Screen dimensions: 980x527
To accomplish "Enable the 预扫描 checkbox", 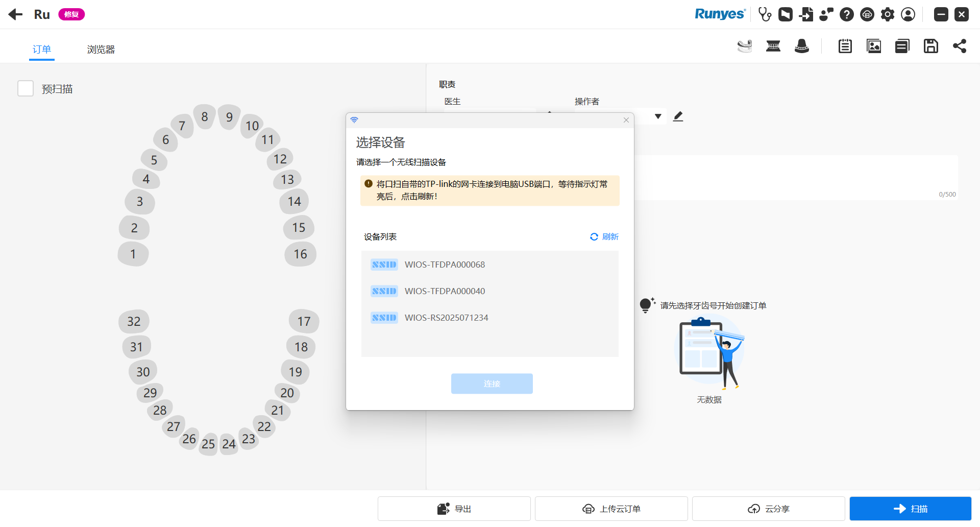I will coord(26,88).
